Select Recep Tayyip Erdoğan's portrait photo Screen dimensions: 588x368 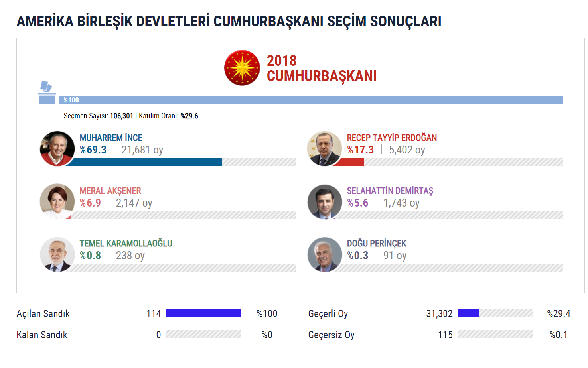click(325, 148)
